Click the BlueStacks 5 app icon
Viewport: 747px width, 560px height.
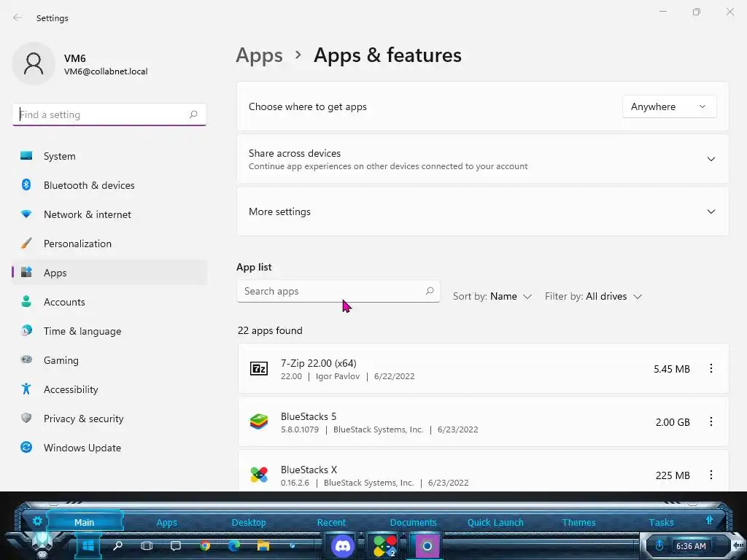259,421
